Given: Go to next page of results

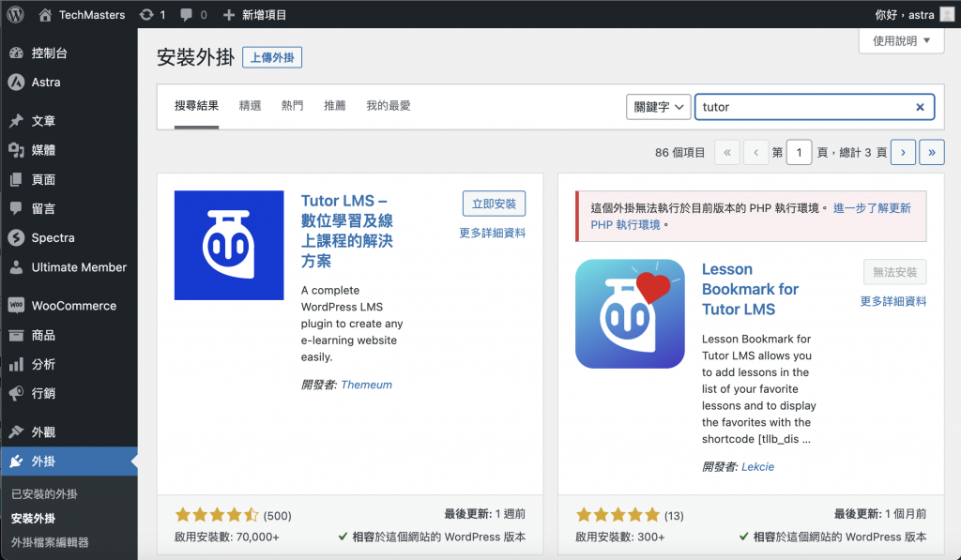Looking at the screenshot, I should coord(903,153).
